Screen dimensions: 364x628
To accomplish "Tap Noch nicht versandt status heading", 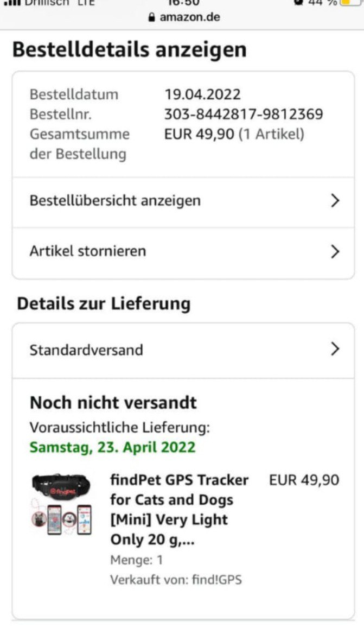I will click(x=113, y=403).
